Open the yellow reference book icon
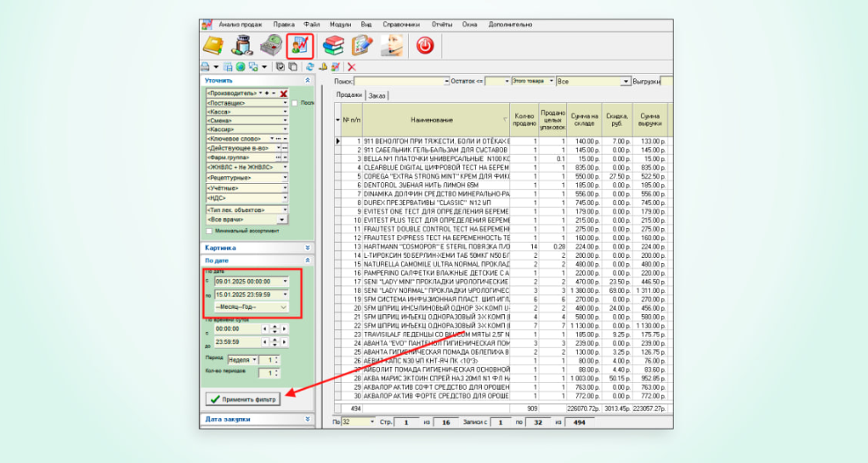This screenshot has height=463, width=868. pyautogui.click(x=214, y=46)
